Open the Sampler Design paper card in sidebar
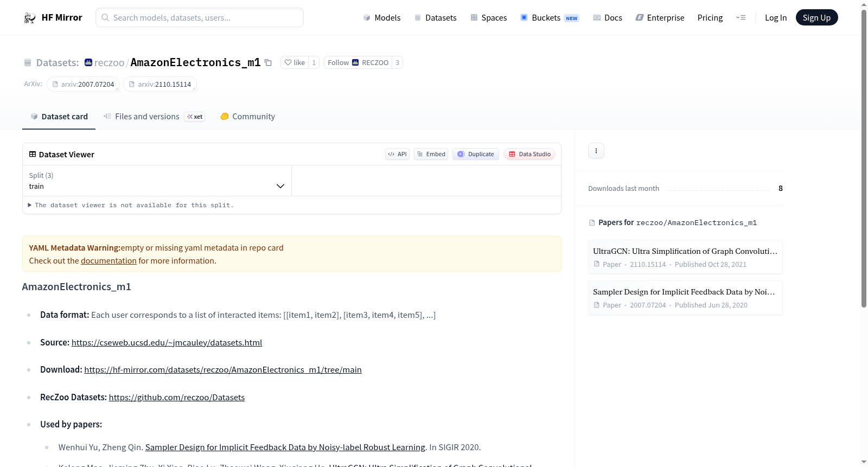The width and height of the screenshot is (868, 467). (685, 298)
